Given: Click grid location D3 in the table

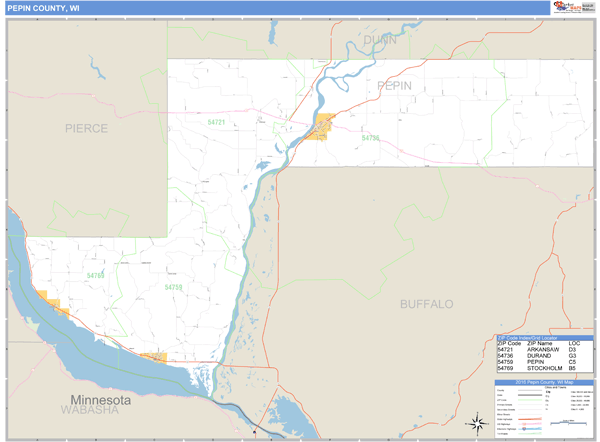Looking at the screenshot, I should click(572, 349).
